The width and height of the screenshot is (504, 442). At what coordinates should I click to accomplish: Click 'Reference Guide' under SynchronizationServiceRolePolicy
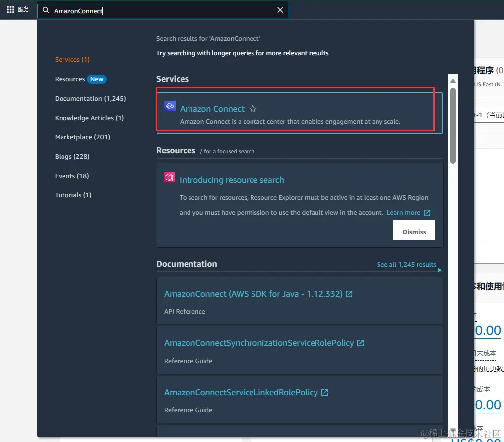coord(188,361)
